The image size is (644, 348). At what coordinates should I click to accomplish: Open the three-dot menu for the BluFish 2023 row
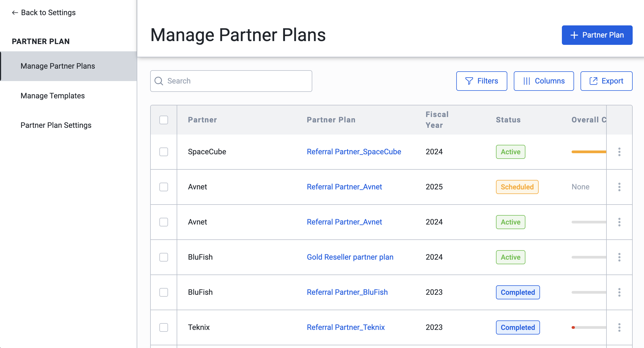click(619, 292)
